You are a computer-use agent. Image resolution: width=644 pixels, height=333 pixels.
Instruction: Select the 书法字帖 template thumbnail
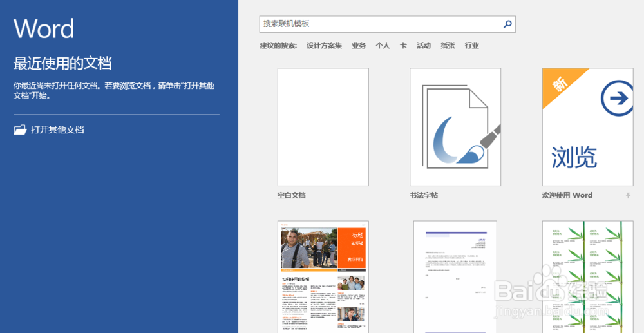(x=455, y=127)
